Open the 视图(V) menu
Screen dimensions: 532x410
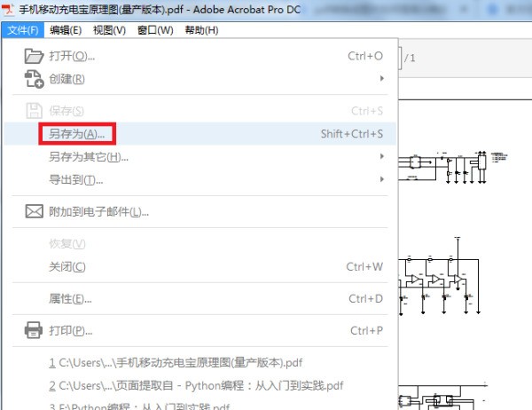click(x=109, y=30)
